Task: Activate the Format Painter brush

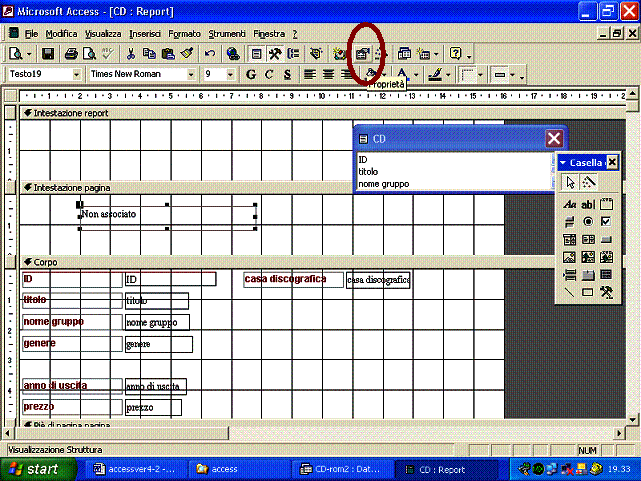Action: click(187, 54)
